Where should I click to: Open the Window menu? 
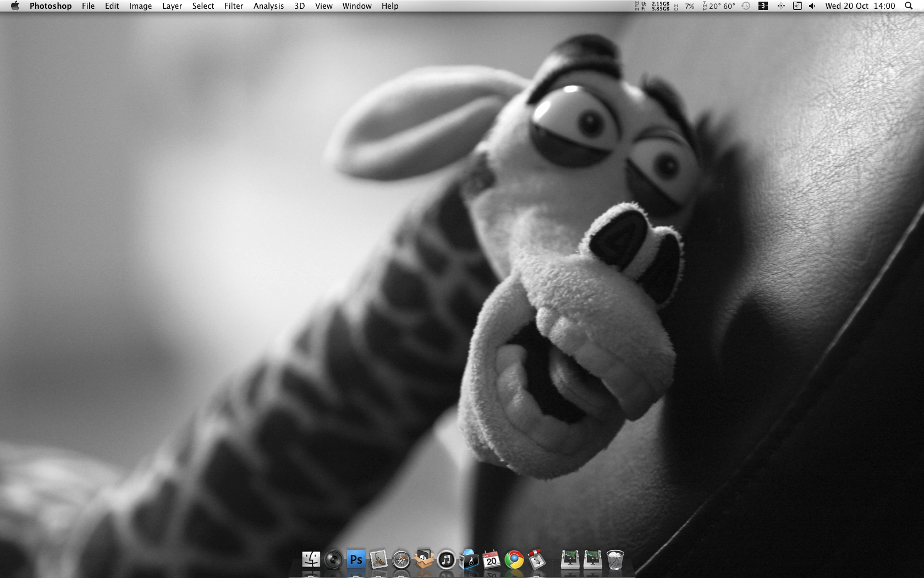point(357,6)
